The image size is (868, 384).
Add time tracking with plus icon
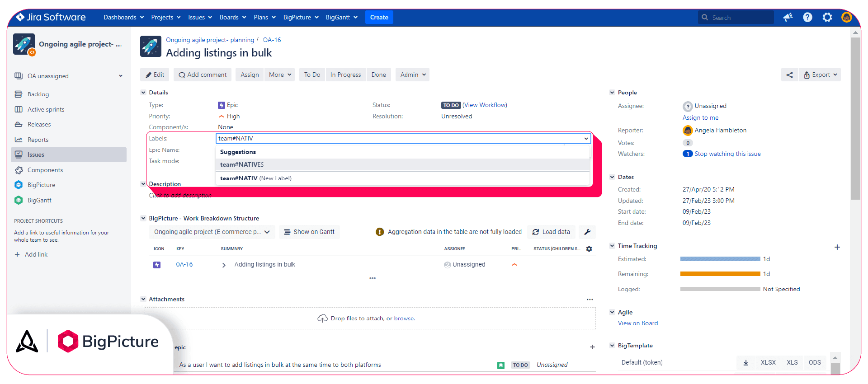click(x=837, y=247)
